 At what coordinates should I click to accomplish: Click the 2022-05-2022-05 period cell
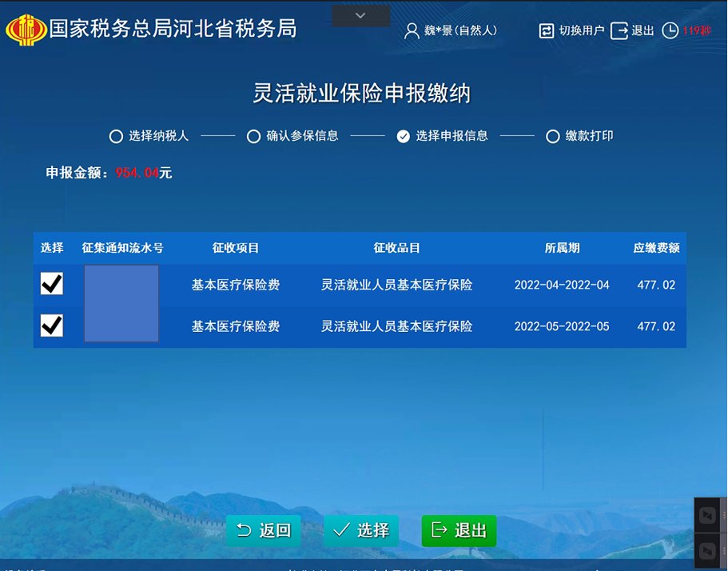[x=562, y=326]
